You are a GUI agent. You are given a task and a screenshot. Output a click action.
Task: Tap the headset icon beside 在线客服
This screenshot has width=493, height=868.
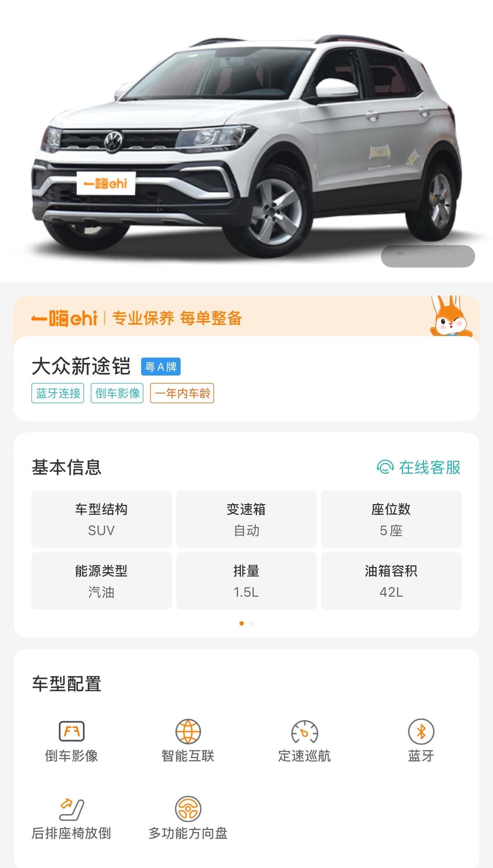coord(385,467)
